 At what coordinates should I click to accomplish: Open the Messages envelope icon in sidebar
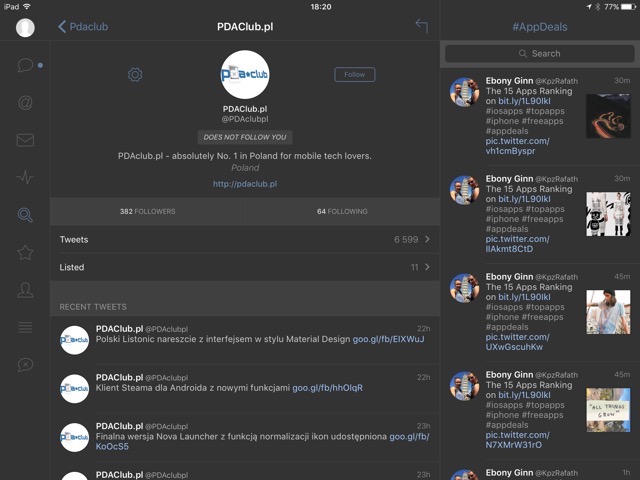25,140
